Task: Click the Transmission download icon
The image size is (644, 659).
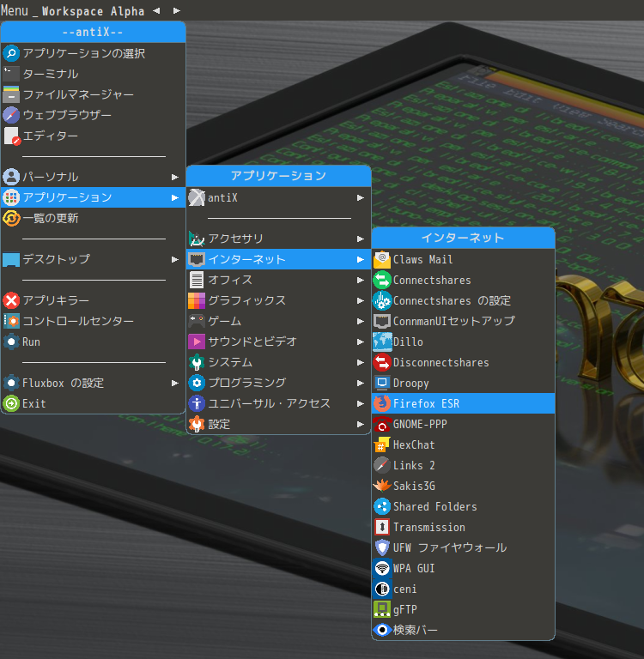Action: 382,527
